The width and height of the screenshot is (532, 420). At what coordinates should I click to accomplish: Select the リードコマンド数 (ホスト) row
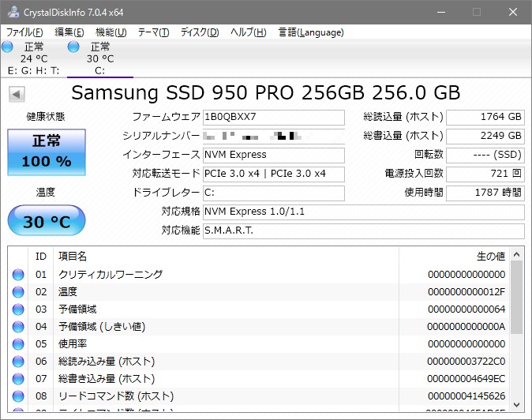[258, 396]
